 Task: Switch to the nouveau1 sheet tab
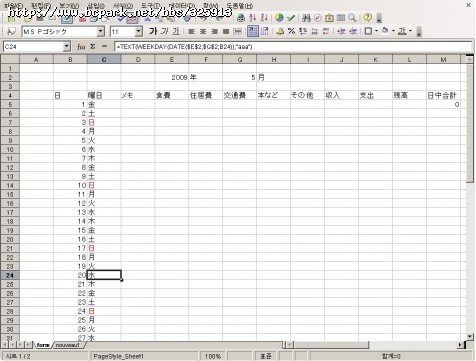coord(68,345)
